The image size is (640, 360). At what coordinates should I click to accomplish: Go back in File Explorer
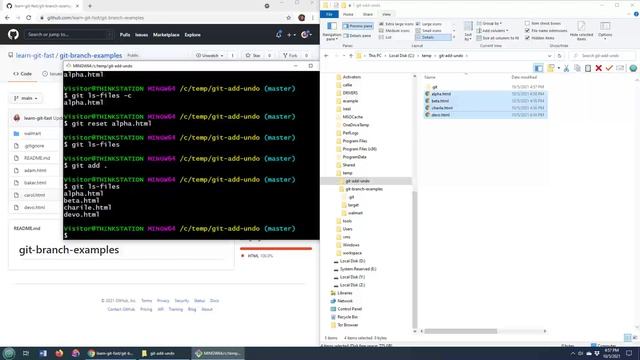(x=326, y=56)
